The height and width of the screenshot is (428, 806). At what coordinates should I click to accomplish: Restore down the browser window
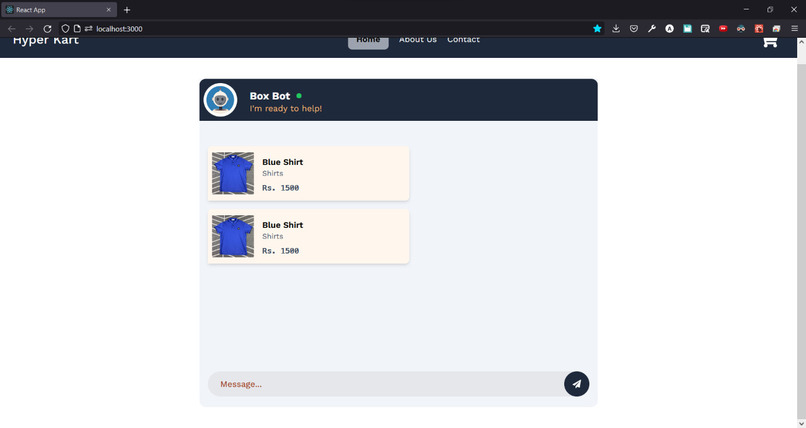(770, 9)
